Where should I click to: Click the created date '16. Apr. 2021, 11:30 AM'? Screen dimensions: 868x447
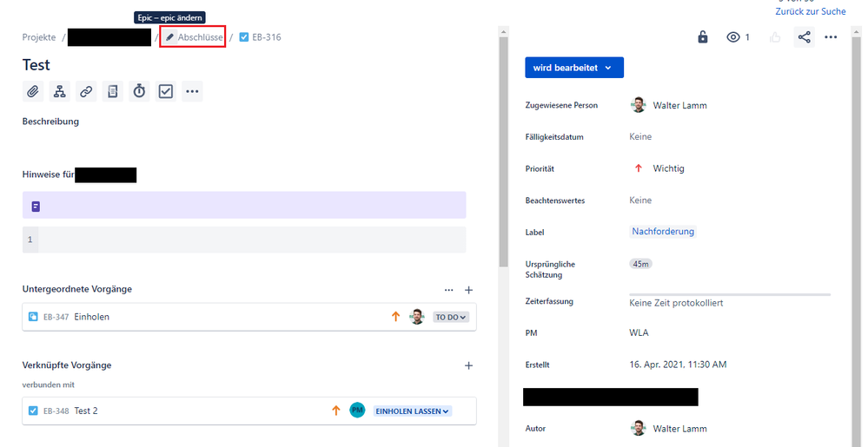pyautogui.click(x=678, y=365)
